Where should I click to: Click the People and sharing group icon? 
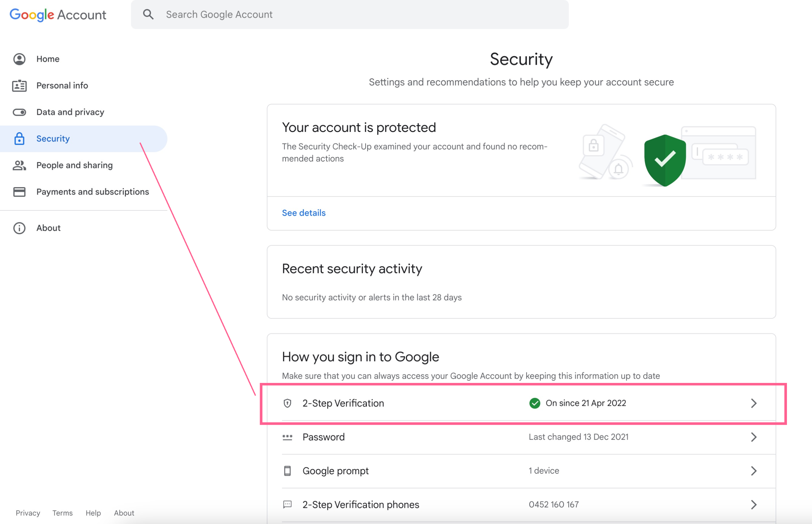coord(19,165)
